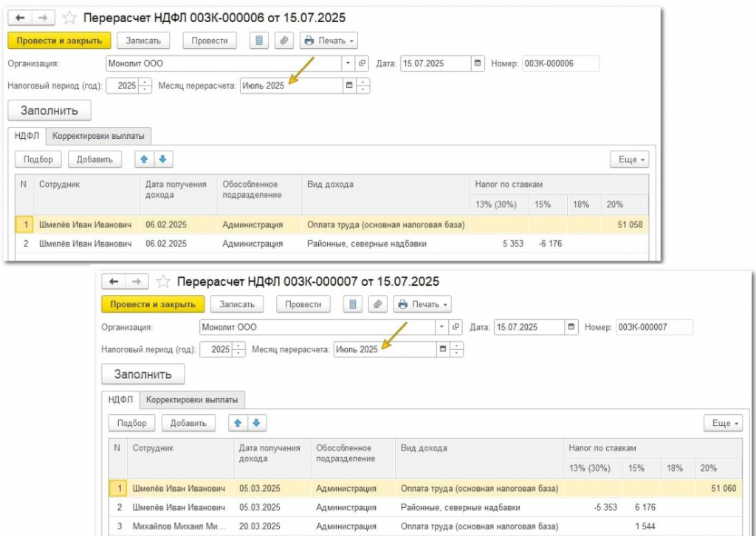
Task: Mark document 003К-000006 as favorite with the star
Action: point(70,18)
